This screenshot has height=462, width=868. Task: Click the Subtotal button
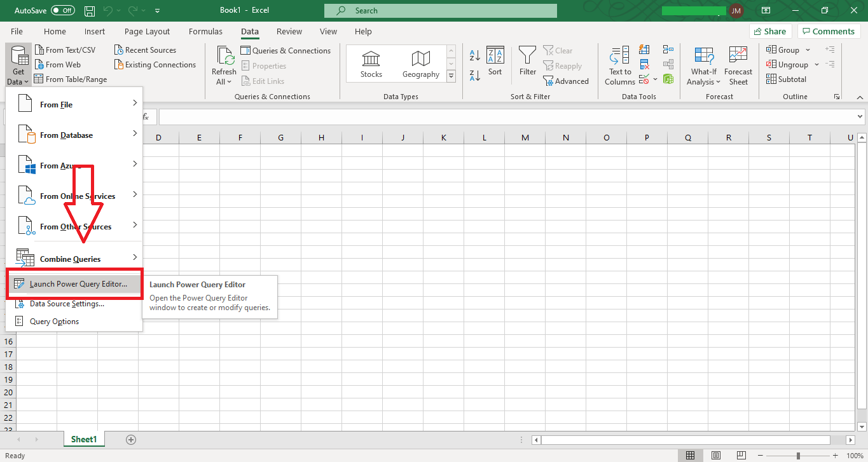click(787, 79)
